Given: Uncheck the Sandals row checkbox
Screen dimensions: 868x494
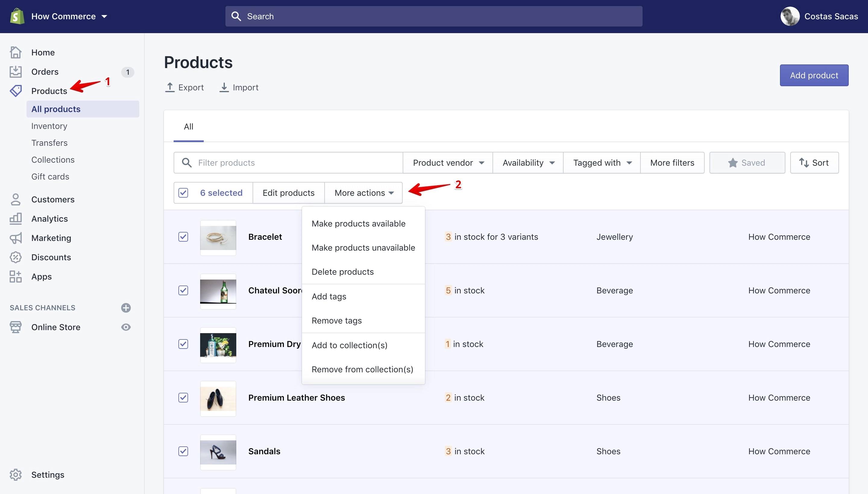Looking at the screenshot, I should tap(183, 451).
